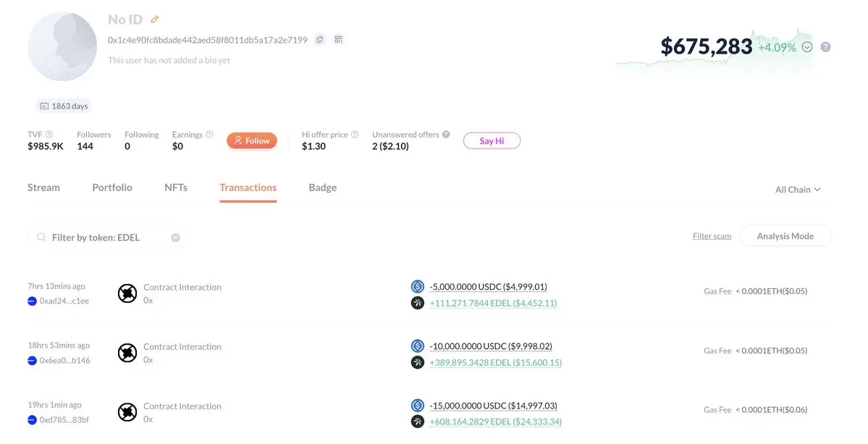Click the Say Hi button

point(492,141)
